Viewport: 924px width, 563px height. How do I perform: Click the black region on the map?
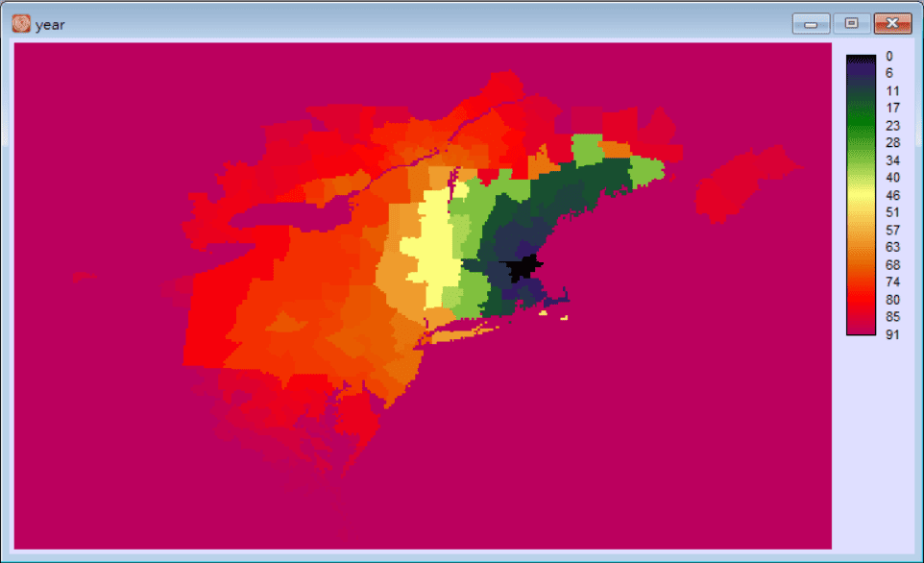523,268
